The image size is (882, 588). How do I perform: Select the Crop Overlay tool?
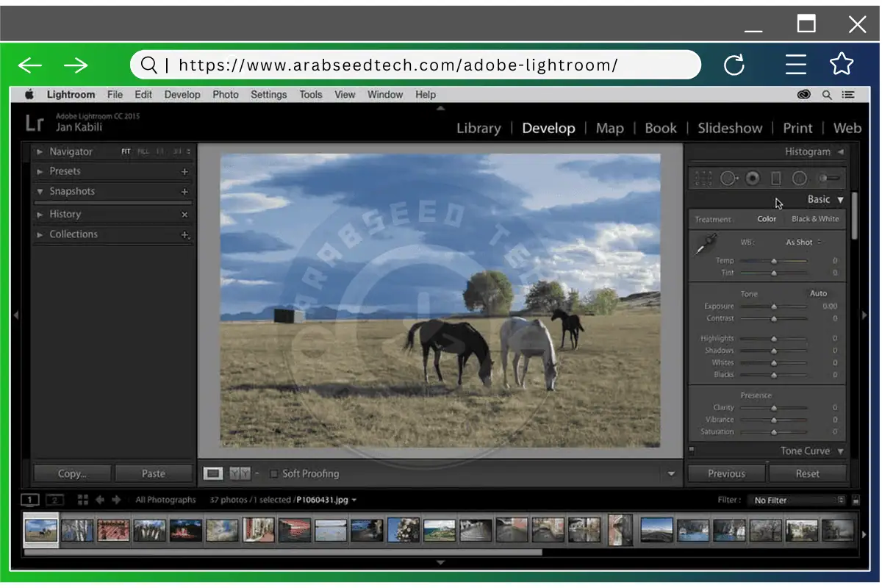(x=703, y=178)
